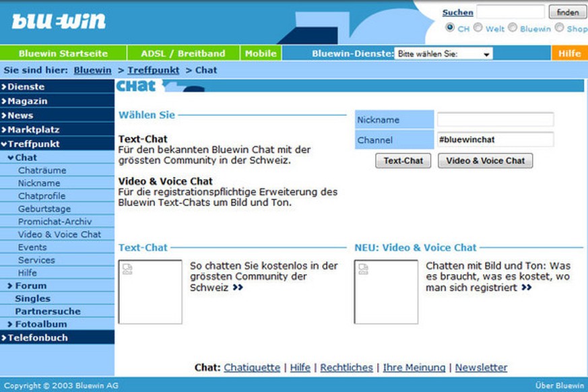Screen dimensions: 588x392
Task: Click the orange Hilfe button
Action: [x=569, y=54]
